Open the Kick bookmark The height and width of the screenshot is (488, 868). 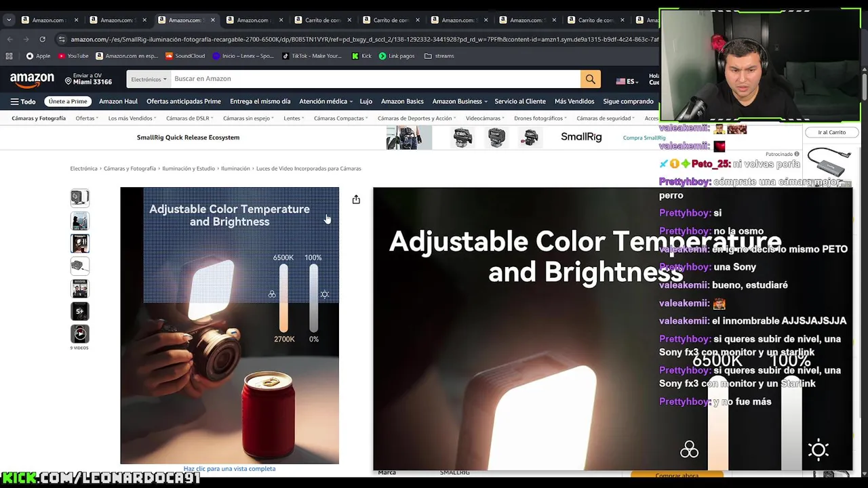click(x=361, y=56)
